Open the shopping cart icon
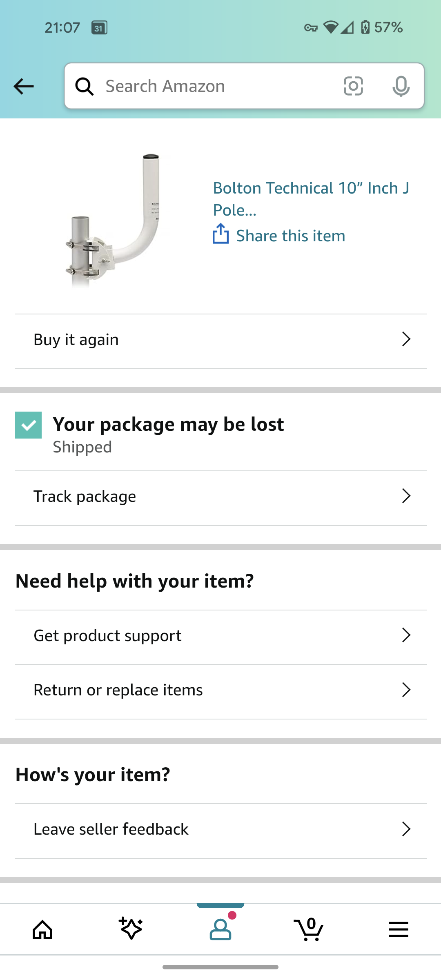 (x=309, y=929)
